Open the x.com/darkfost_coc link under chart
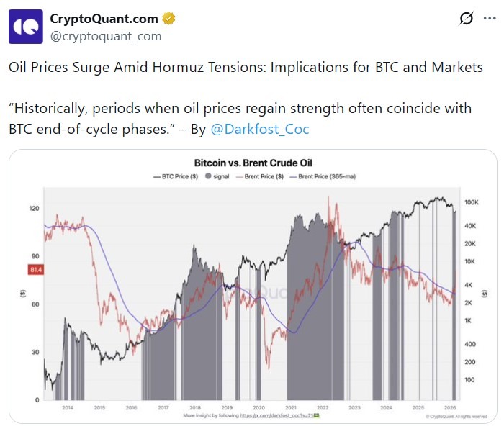 pyautogui.click(x=273, y=415)
